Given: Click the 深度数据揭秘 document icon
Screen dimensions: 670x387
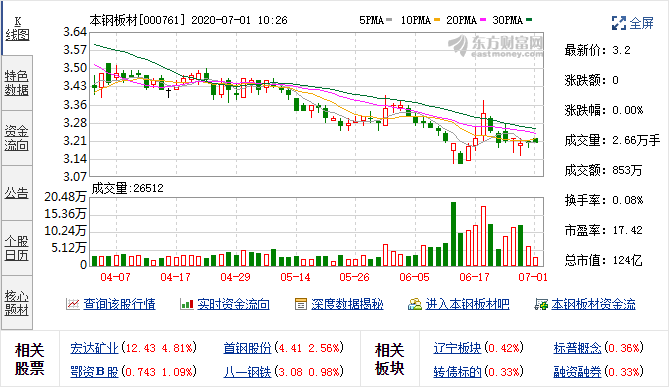Looking at the screenshot, I should coord(301,304).
